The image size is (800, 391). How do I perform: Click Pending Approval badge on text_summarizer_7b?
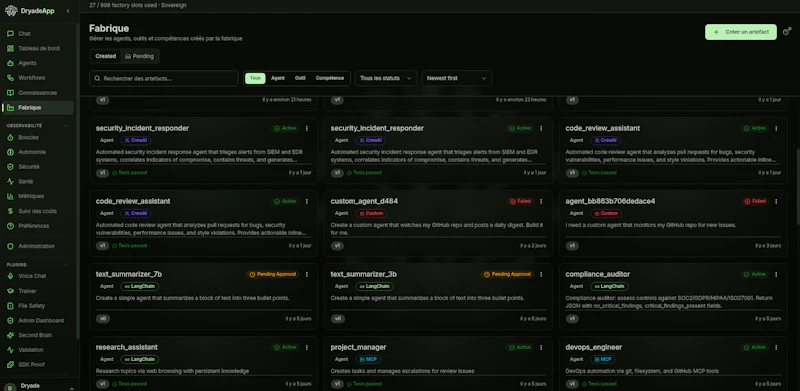click(272, 274)
